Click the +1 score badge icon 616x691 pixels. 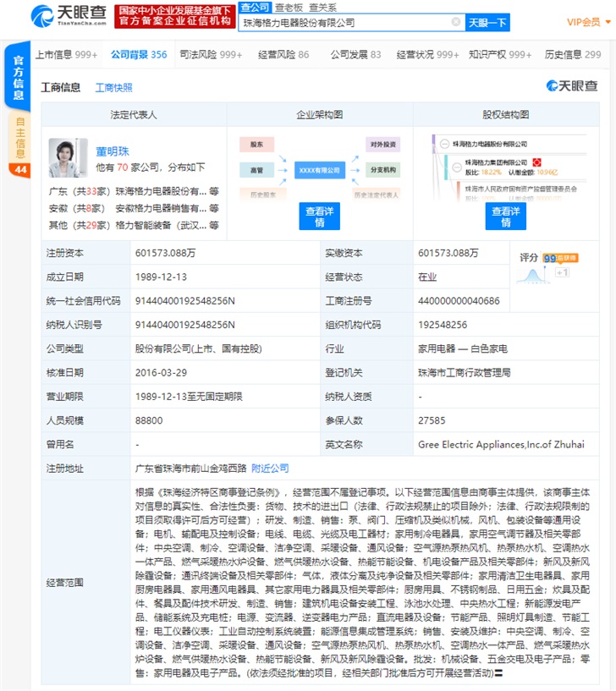562,273
